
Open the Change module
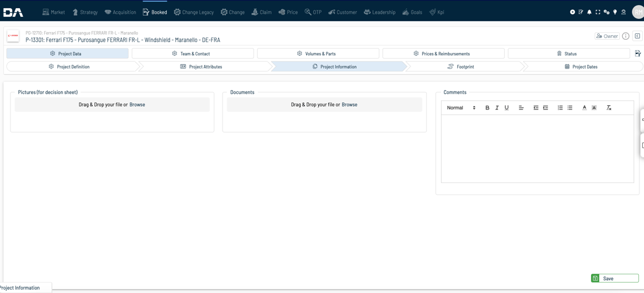[x=232, y=12]
